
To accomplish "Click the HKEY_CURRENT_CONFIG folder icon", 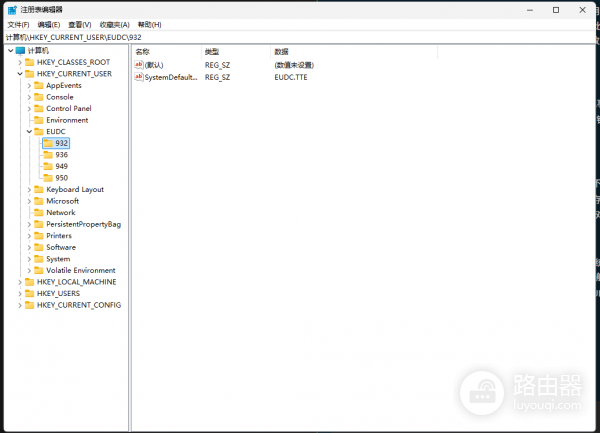I will click(x=29, y=305).
